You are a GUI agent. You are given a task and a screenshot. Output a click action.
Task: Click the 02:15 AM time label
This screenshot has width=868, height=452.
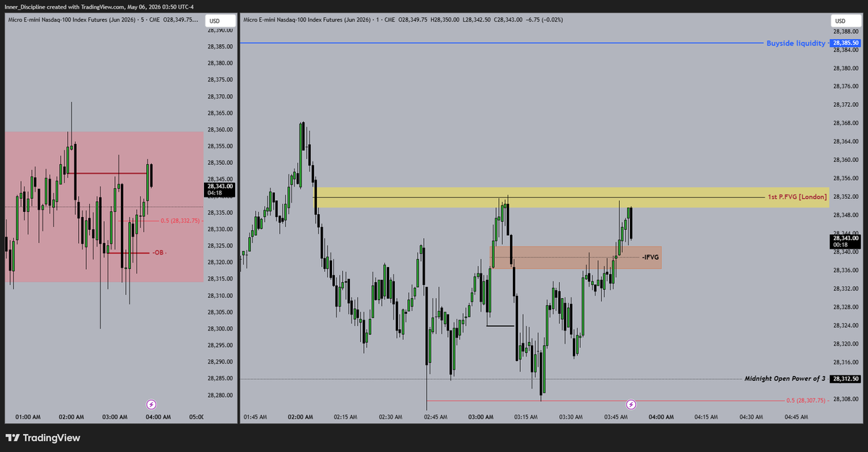[344, 417]
